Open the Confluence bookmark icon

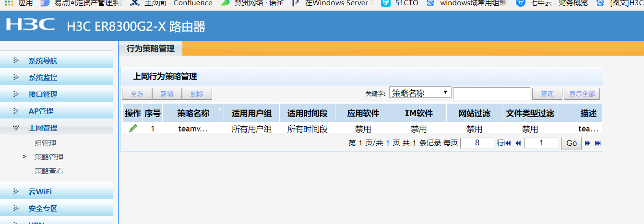point(135,3)
